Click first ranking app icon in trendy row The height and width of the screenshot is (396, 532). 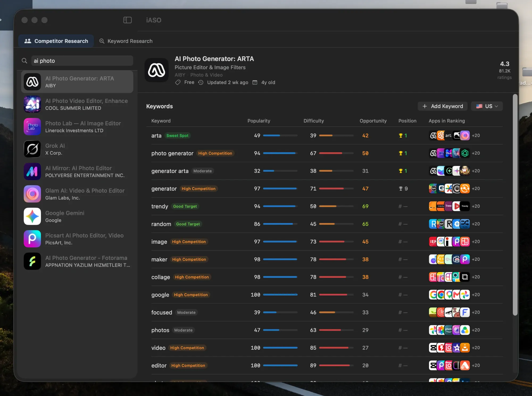pos(433,206)
